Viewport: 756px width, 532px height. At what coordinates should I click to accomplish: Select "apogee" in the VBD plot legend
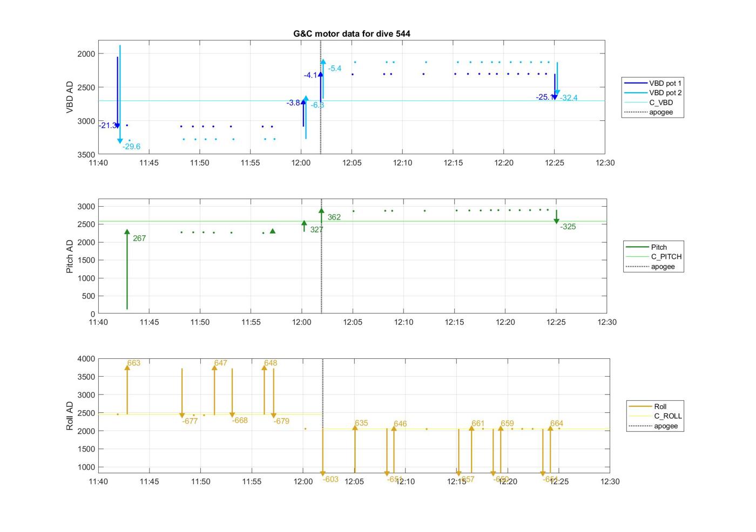(x=649, y=112)
